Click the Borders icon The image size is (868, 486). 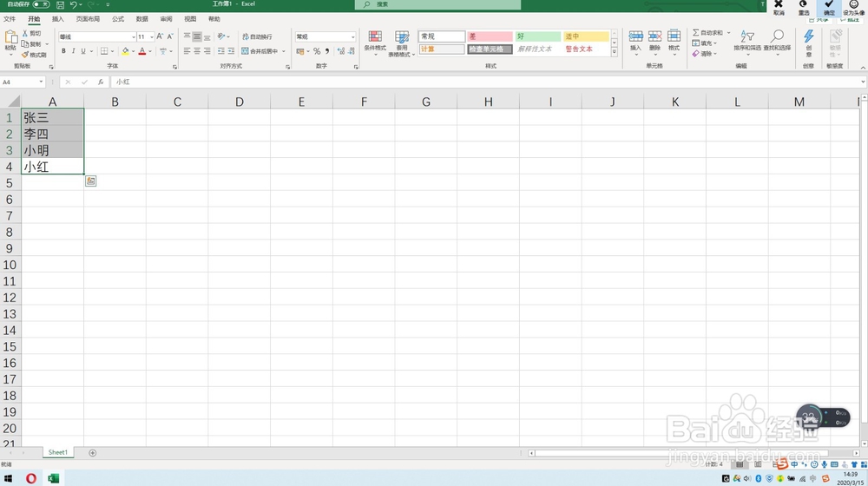[x=104, y=51]
